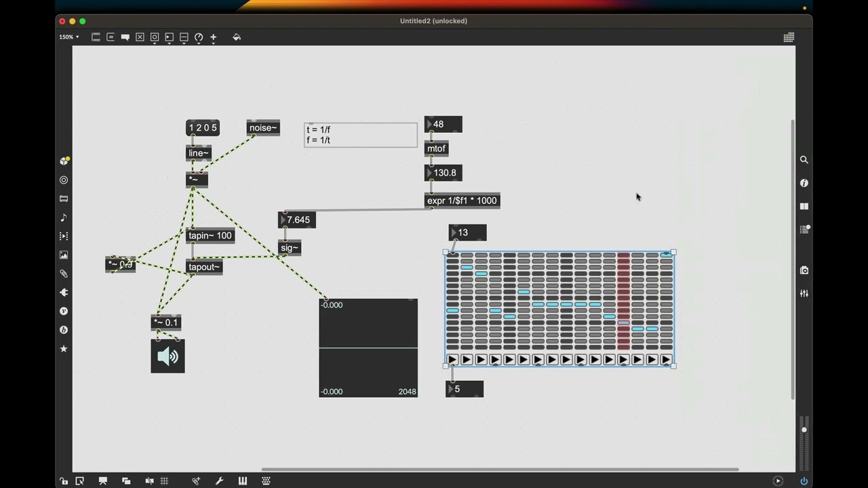This screenshot has width=868, height=488.
Task: Click the last direction arrow below the grid
Action: pos(666,359)
